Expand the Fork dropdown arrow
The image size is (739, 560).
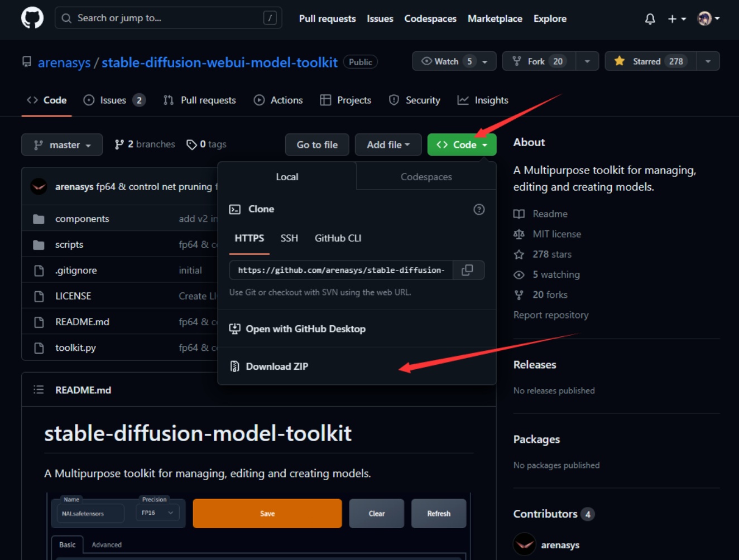(x=587, y=61)
